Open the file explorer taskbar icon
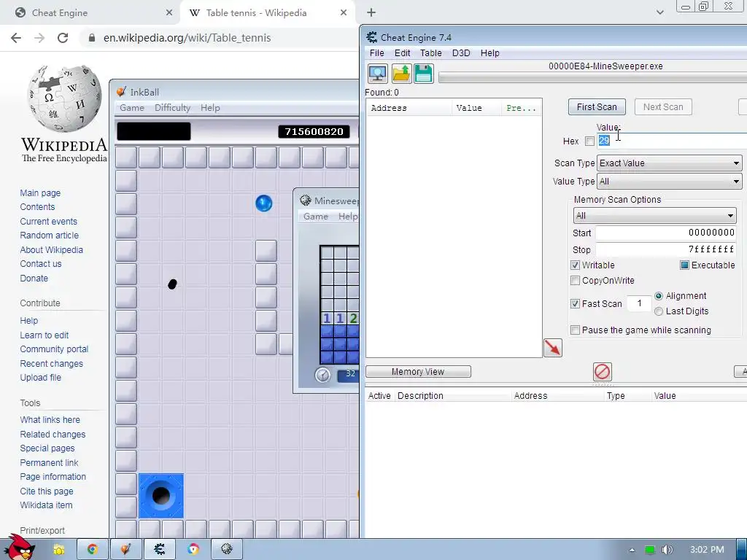The height and width of the screenshot is (560, 747). [x=59, y=550]
